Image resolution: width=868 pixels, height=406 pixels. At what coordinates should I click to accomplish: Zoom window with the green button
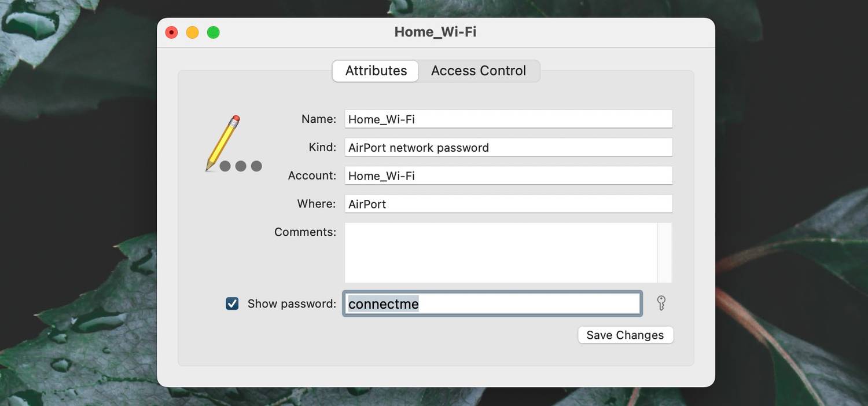[214, 32]
